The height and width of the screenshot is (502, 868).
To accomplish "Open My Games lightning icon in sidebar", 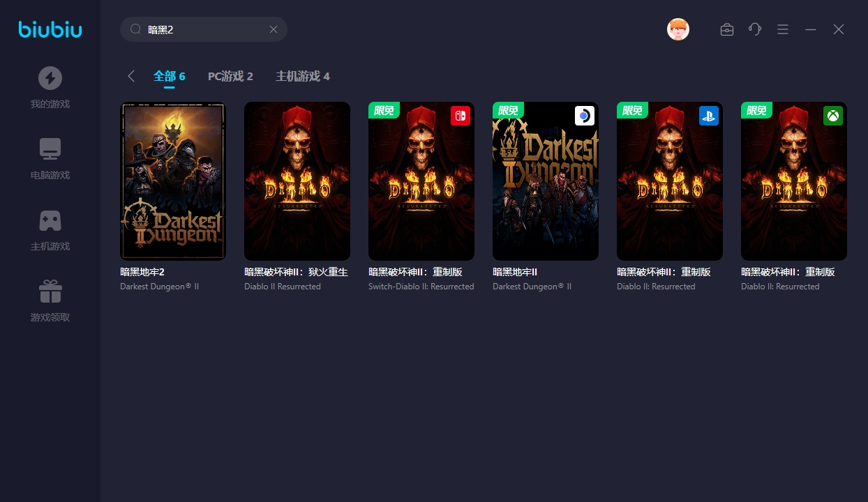I will click(x=50, y=78).
